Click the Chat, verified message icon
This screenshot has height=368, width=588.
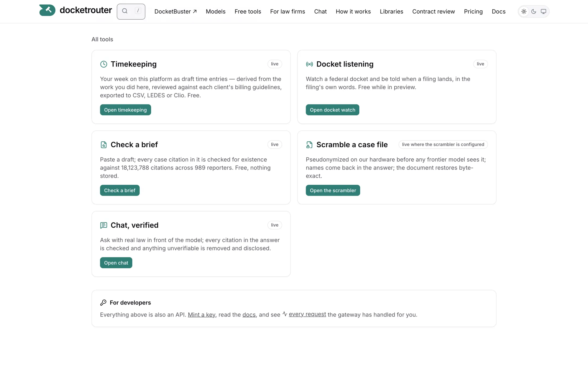pyautogui.click(x=104, y=225)
